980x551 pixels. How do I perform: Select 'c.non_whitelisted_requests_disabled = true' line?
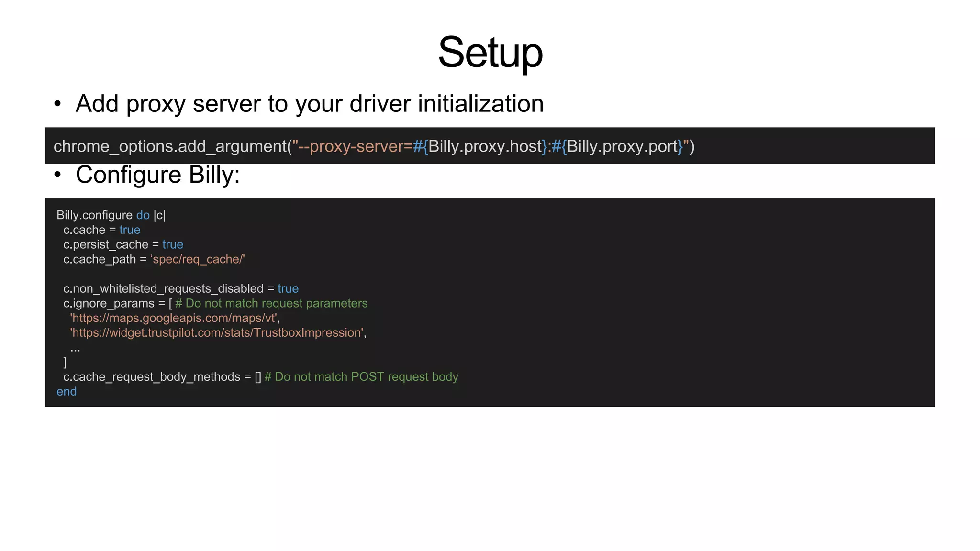(x=181, y=289)
